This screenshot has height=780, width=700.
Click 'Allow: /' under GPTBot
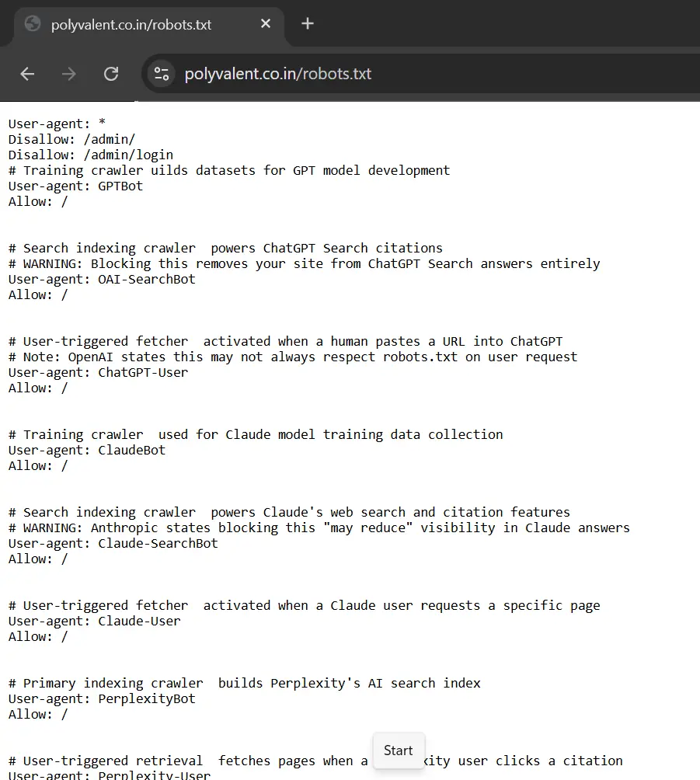tap(38, 201)
